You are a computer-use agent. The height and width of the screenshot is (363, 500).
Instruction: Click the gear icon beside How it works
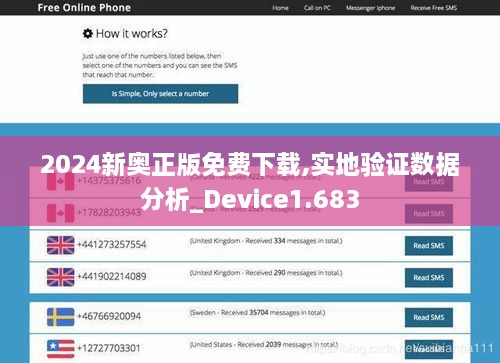pyautogui.click(x=88, y=33)
